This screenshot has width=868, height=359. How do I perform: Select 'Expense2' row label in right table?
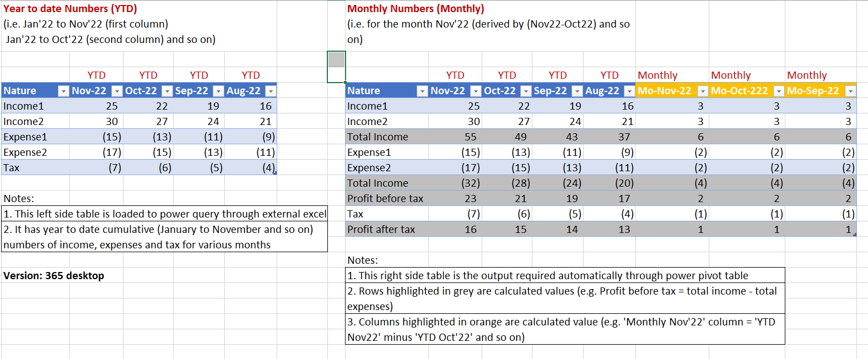369,168
